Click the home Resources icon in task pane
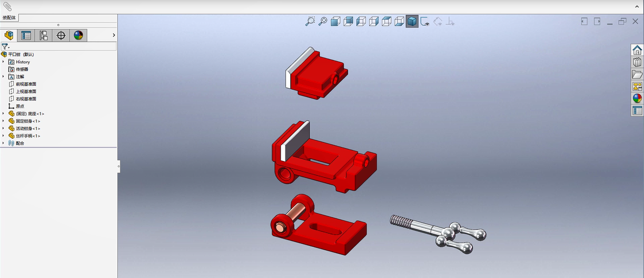This screenshot has width=644, height=278. 637,50
